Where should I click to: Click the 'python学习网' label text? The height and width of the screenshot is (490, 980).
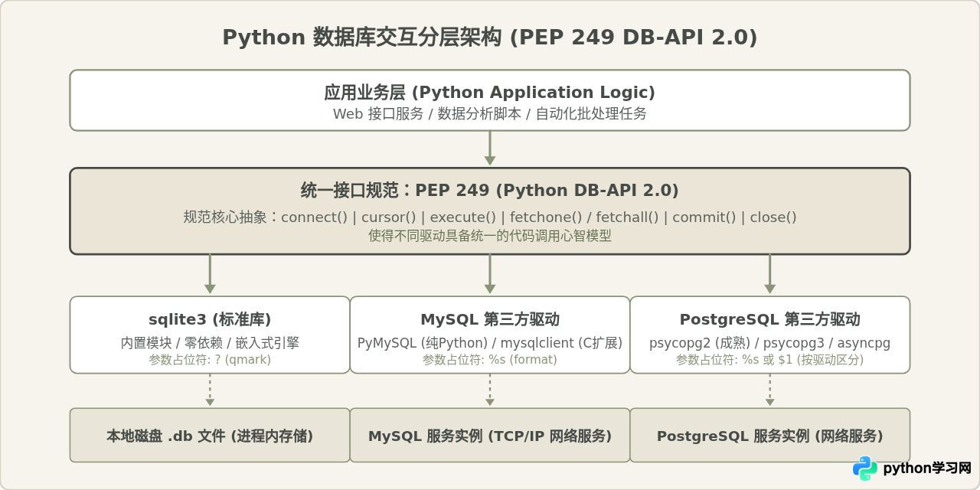click(927, 468)
